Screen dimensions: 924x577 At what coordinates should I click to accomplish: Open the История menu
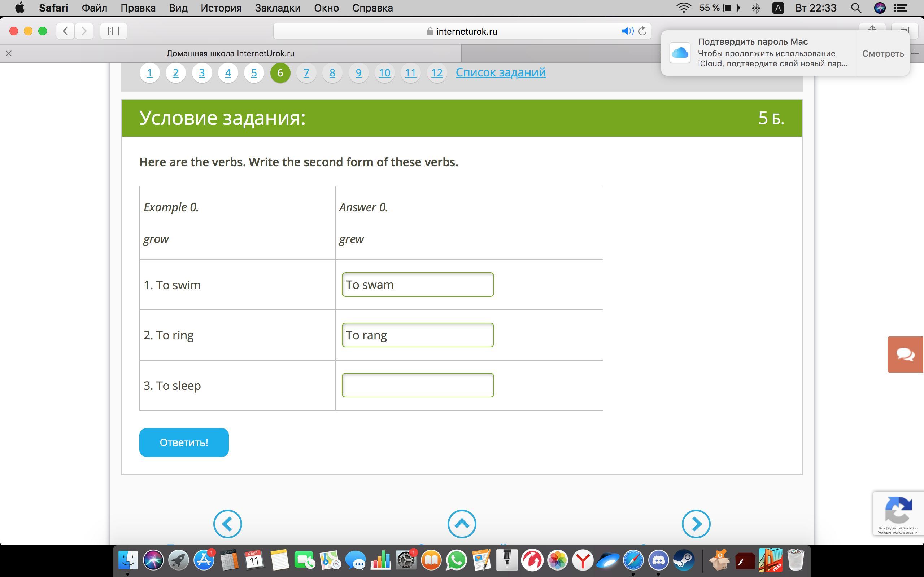pos(221,8)
